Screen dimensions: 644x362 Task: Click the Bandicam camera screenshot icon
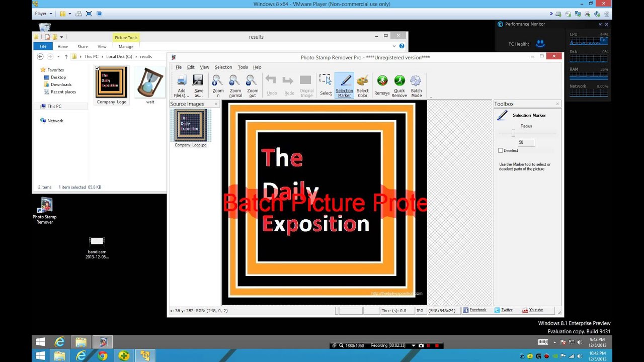[x=421, y=345]
